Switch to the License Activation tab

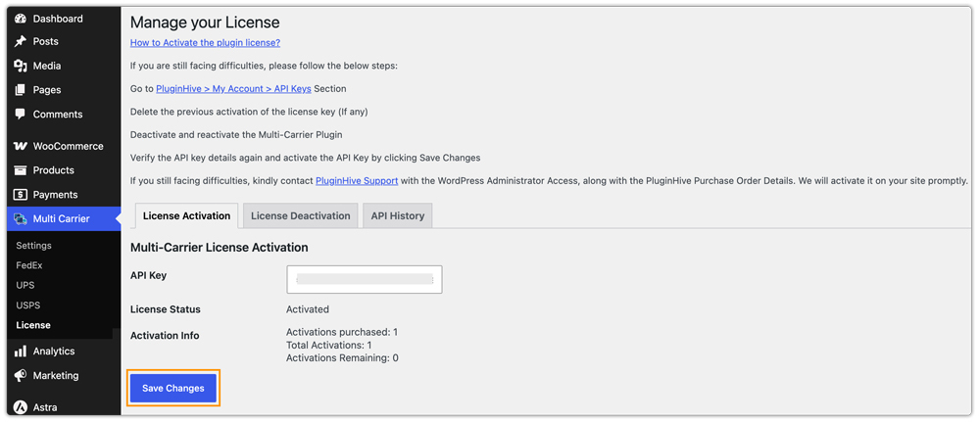(x=186, y=216)
